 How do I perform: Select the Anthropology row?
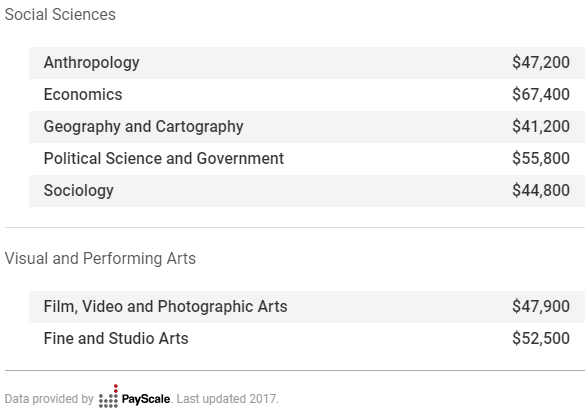(x=307, y=63)
